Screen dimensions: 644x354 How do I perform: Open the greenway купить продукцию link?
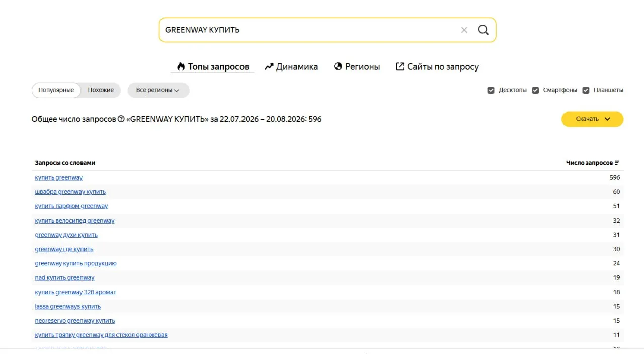pos(76,264)
